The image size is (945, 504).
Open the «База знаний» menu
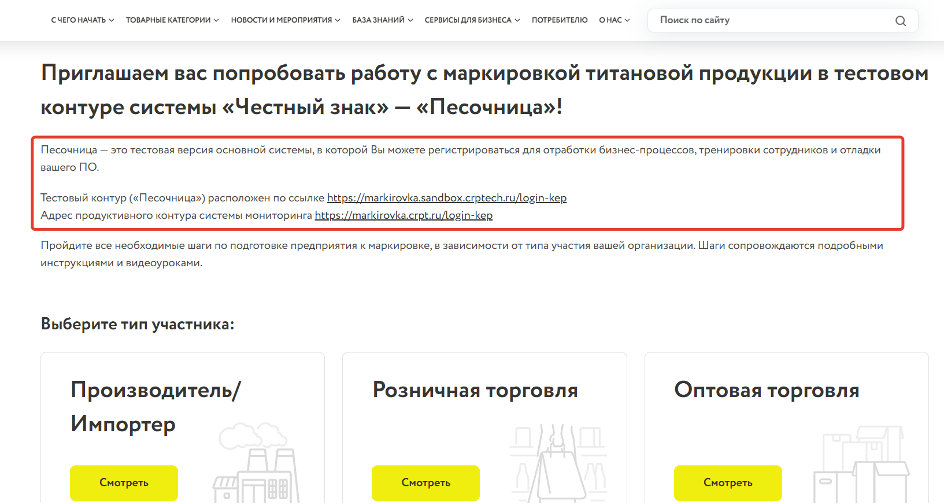[x=375, y=20]
